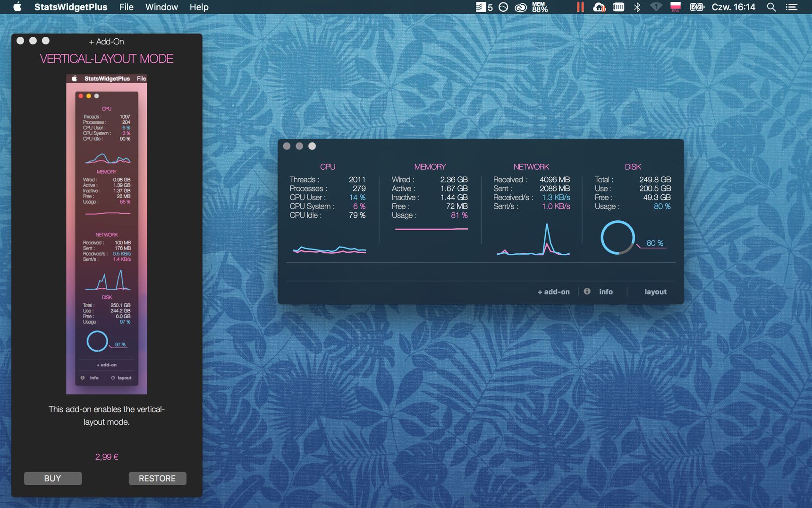Open the Help menu
This screenshot has width=812, height=508.
click(x=199, y=7)
